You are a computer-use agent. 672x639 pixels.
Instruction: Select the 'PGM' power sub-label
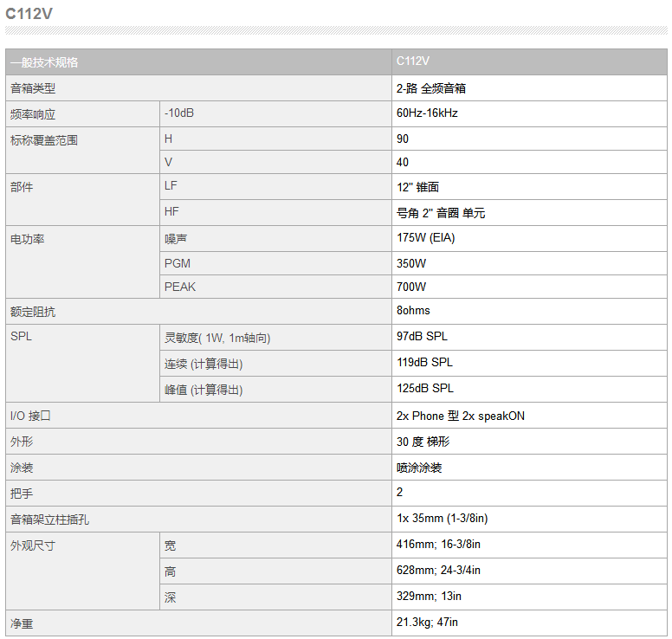click(x=178, y=263)
